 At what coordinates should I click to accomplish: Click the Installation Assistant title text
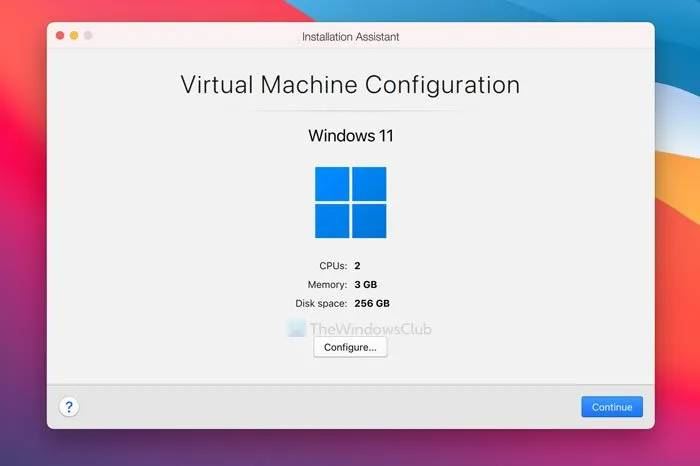pyautogui.click(x=349, y=36)
